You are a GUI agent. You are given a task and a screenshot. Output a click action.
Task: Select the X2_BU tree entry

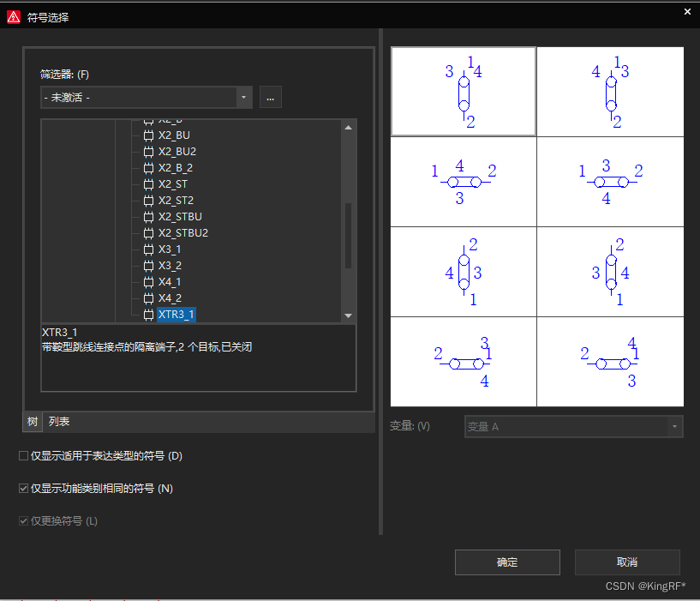174,135
